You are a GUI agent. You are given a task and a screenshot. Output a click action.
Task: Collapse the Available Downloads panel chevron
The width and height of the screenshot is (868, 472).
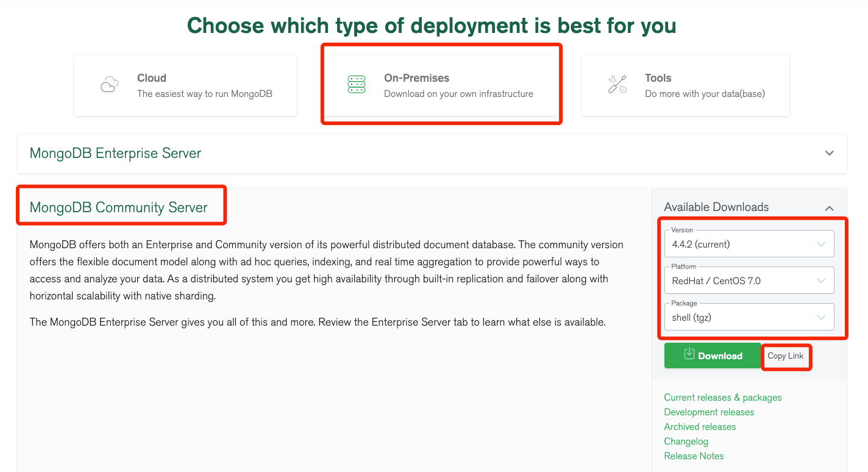click(x=829, y=208)
